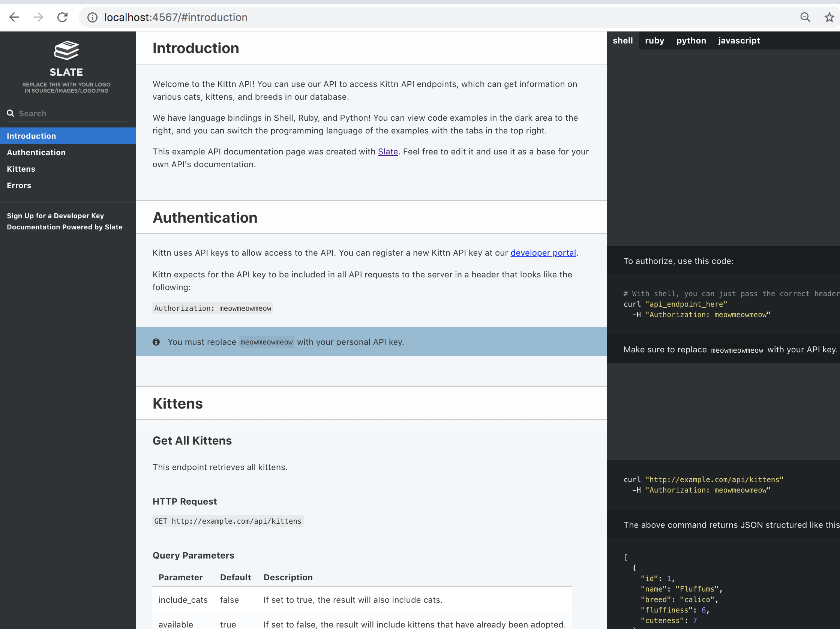
Task: Click 'This endpoint retrieves all kittens.' text
Action: 220,467
